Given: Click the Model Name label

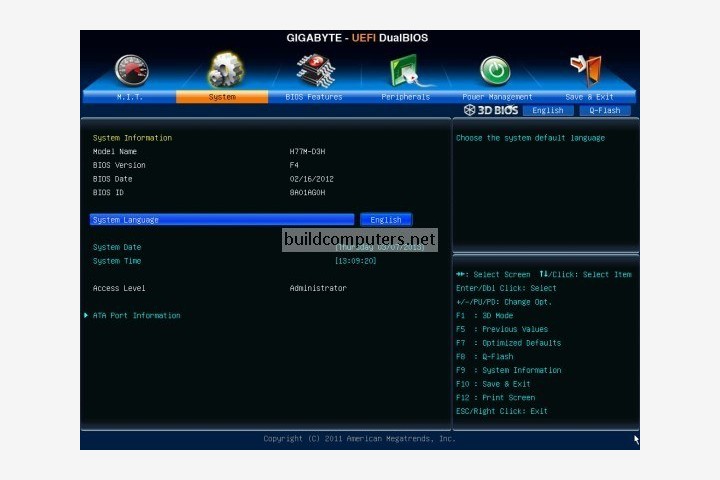Looking at the screenshot, I should pyautogui.click(x=114, y=152).
